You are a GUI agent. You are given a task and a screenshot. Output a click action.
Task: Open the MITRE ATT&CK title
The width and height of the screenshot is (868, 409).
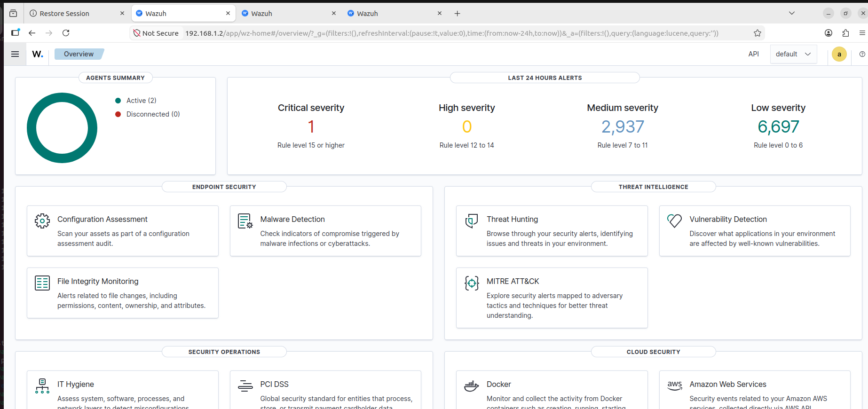513,282
